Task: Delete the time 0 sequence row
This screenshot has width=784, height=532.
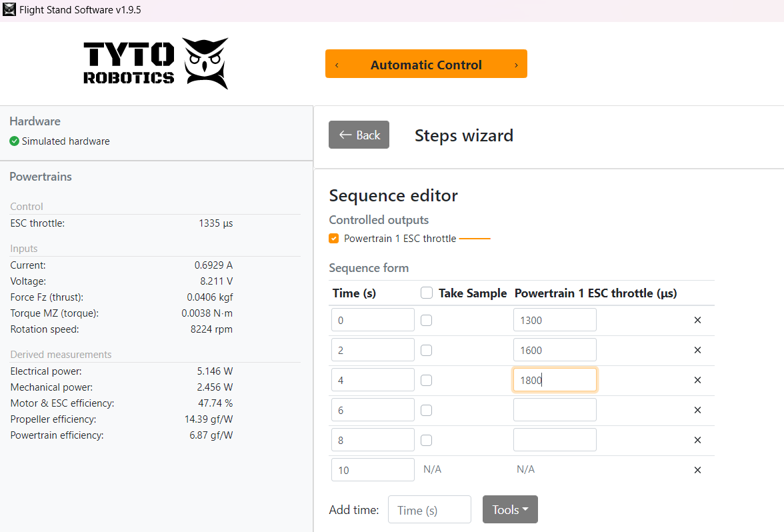Action: click(x=697, y=320)
